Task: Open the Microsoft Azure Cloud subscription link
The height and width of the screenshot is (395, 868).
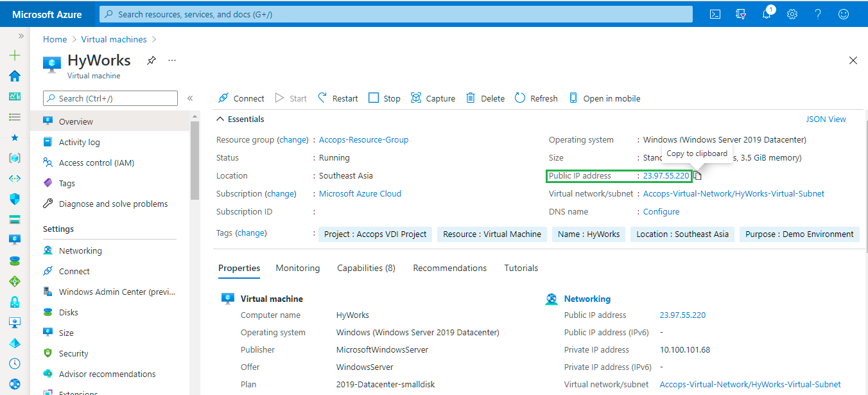Action: pos(360,193)
